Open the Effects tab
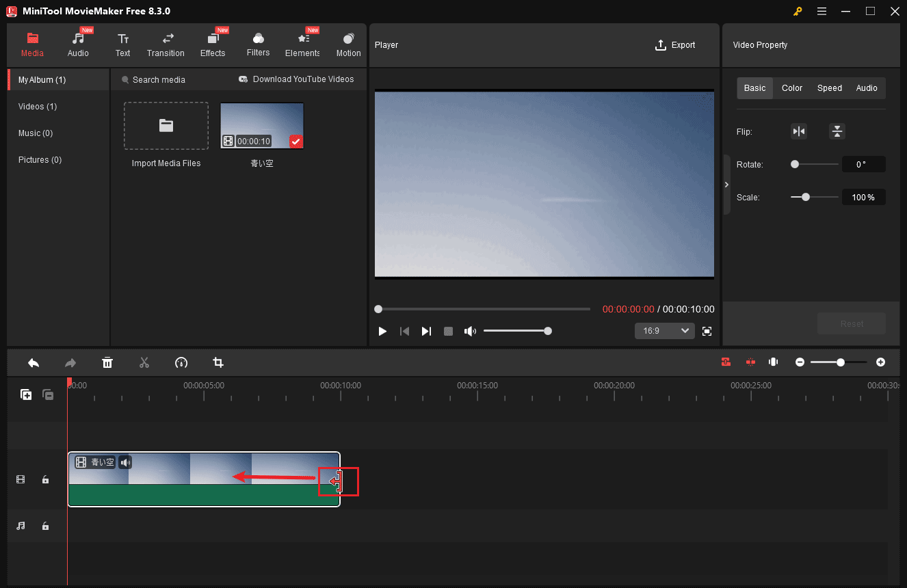The height and width of the screenshot is (588, 907). [x=213, y=45]
